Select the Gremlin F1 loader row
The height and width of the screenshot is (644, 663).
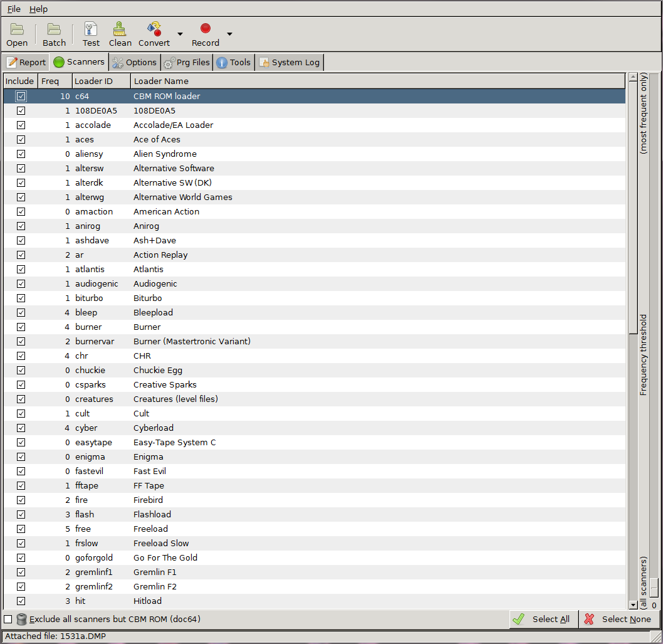tap(315, 573)
